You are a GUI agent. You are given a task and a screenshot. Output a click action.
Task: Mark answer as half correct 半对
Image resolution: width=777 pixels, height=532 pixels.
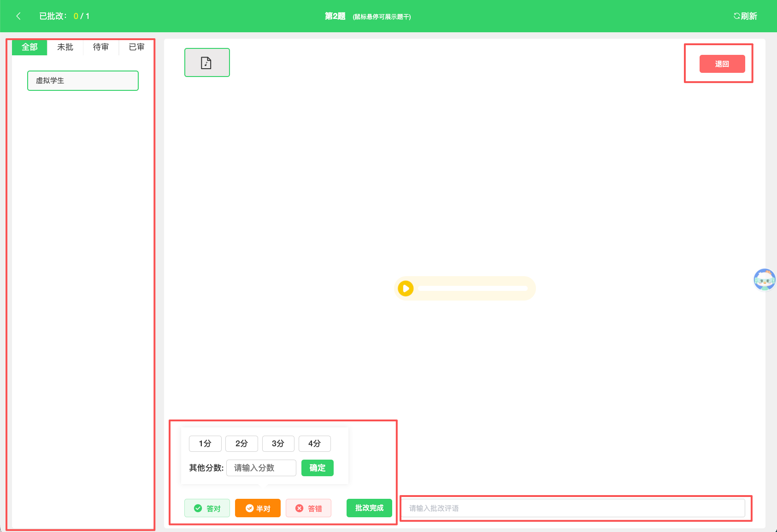point(258,508)
